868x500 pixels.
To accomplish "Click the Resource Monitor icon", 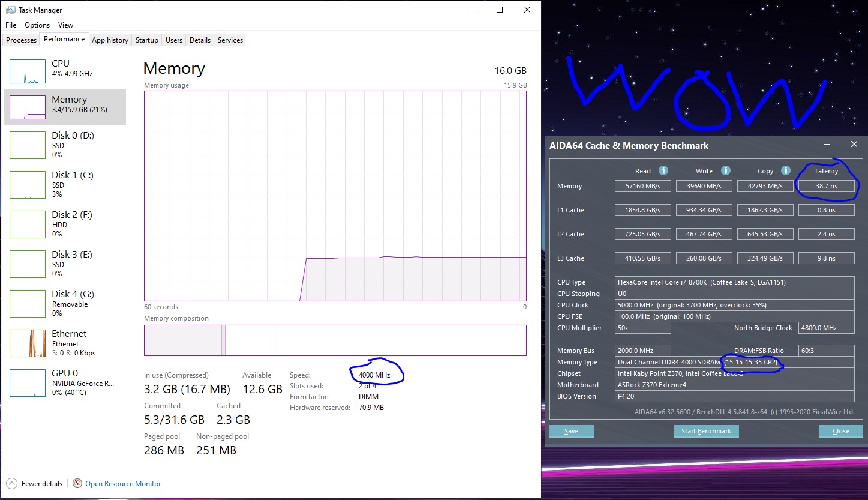I will (77, 483).
